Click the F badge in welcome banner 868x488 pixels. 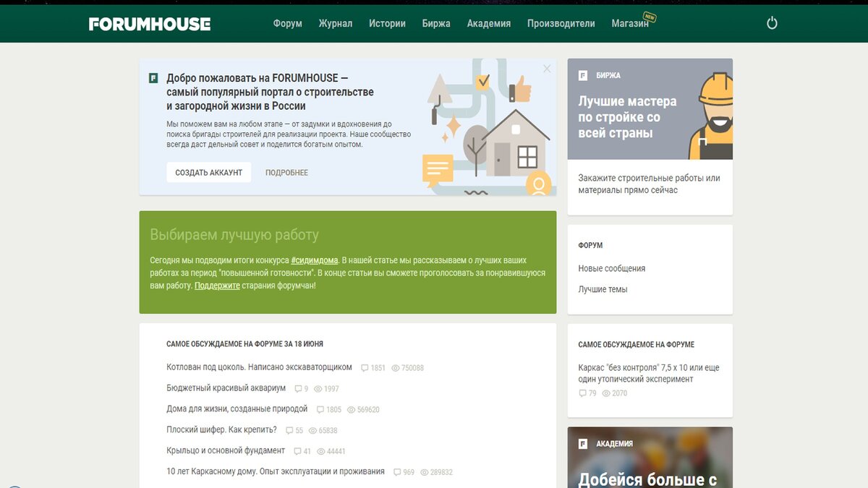pyautogui.click(x=153, y=78)
